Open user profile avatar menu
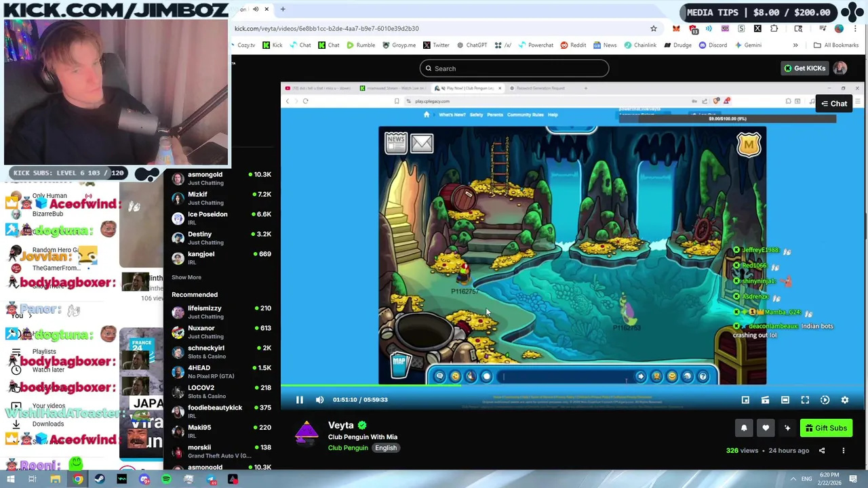This screenshot has height=488, width=868. 840,68
